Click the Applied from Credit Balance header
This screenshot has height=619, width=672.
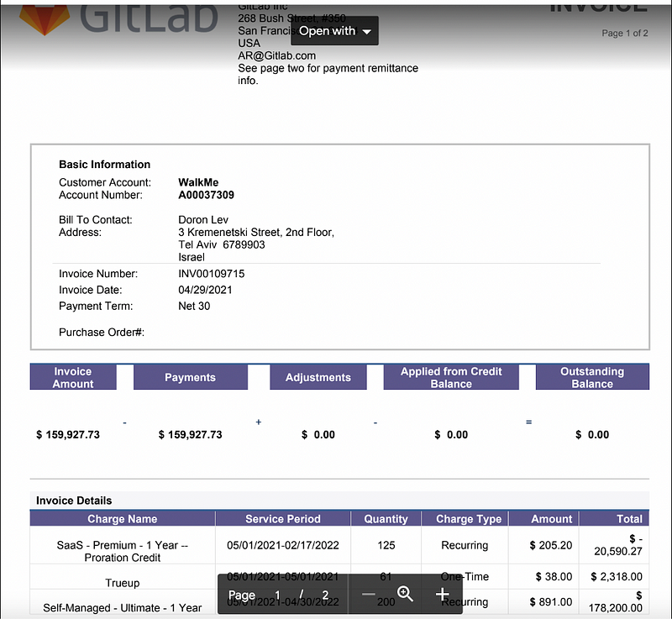pyautogui.click(x=451, y=377)
